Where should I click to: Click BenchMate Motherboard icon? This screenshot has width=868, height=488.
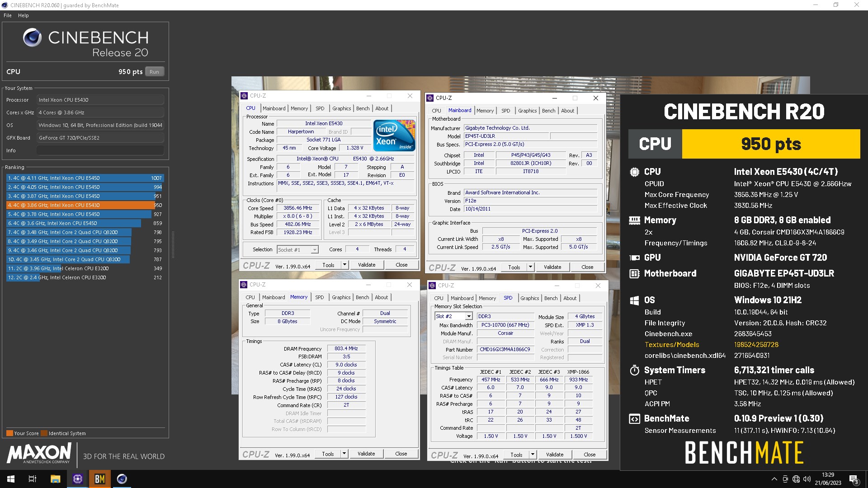[635, 274]
